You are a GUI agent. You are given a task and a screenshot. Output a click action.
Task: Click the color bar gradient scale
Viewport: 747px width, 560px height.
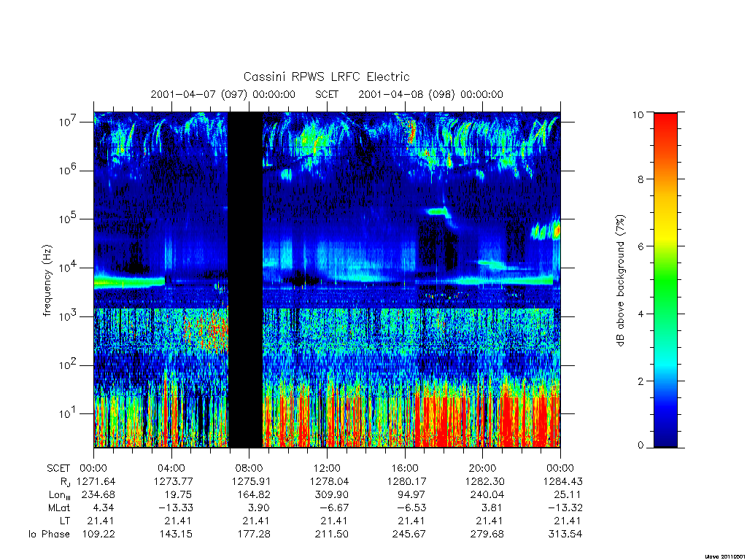[x=665, y=280]
